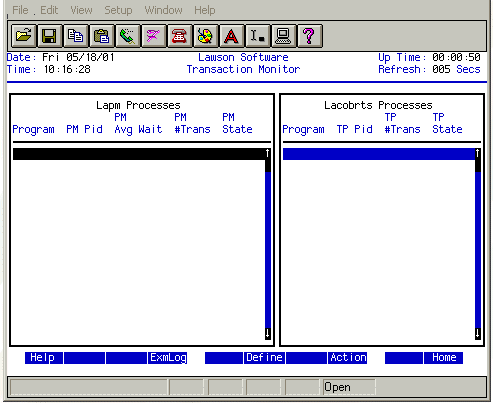Click up arrow of Lacobrts Processes scrollbar
493x403 pixels.
(478, 153)
